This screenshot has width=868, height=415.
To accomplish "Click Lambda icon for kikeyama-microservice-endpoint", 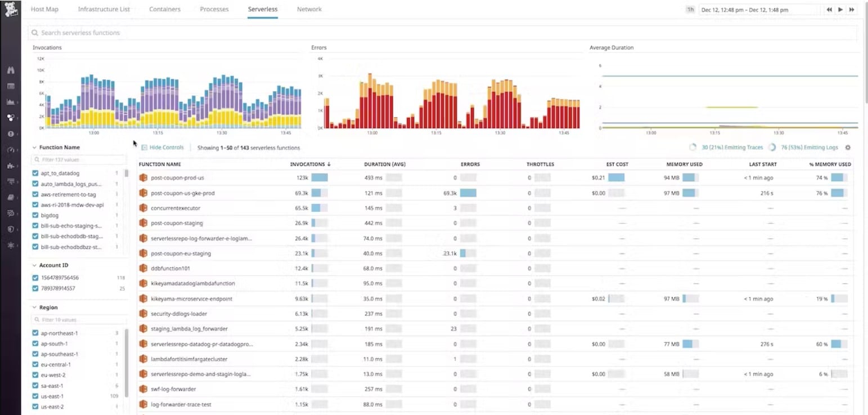I will [x=143, y=298].
